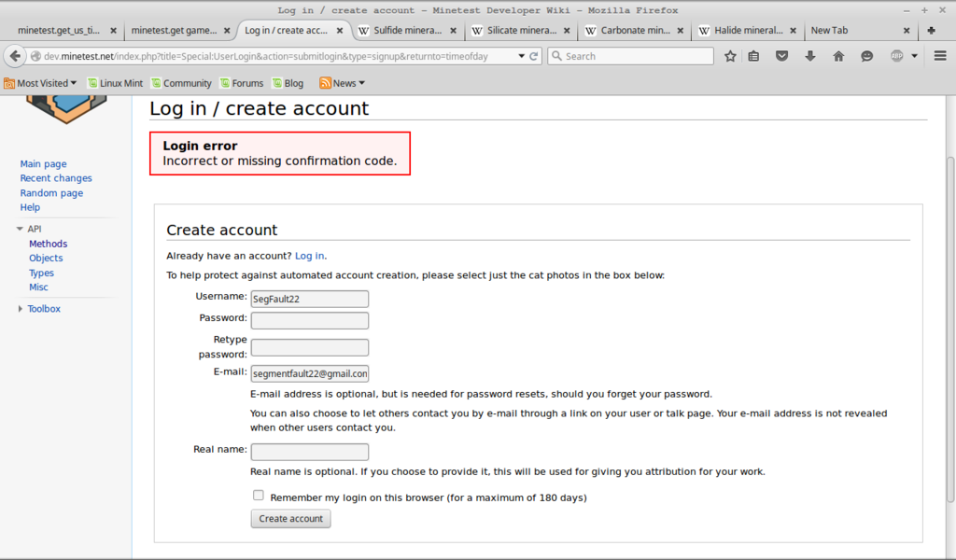Enable Remember my login checkbox
The height and width of the screenshot is (560, 956).
[259, 496]
